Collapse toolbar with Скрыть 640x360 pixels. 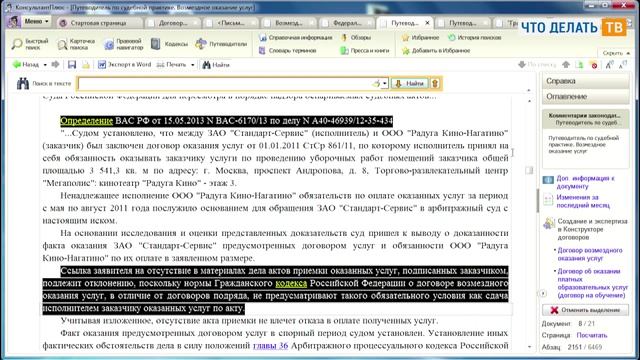(x=616, y=53)
